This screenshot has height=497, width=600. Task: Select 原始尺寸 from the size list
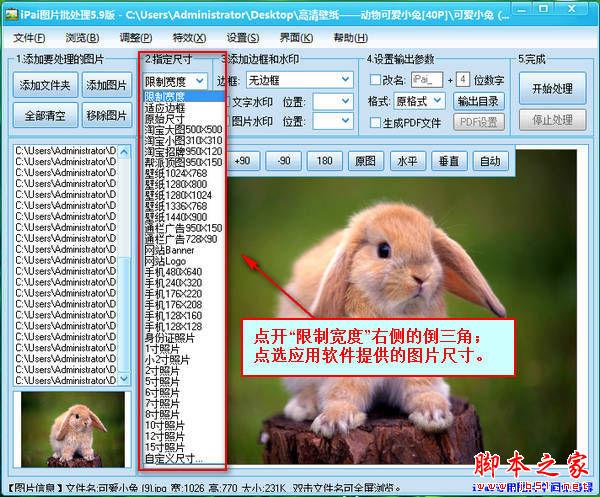tap(183, 119)
